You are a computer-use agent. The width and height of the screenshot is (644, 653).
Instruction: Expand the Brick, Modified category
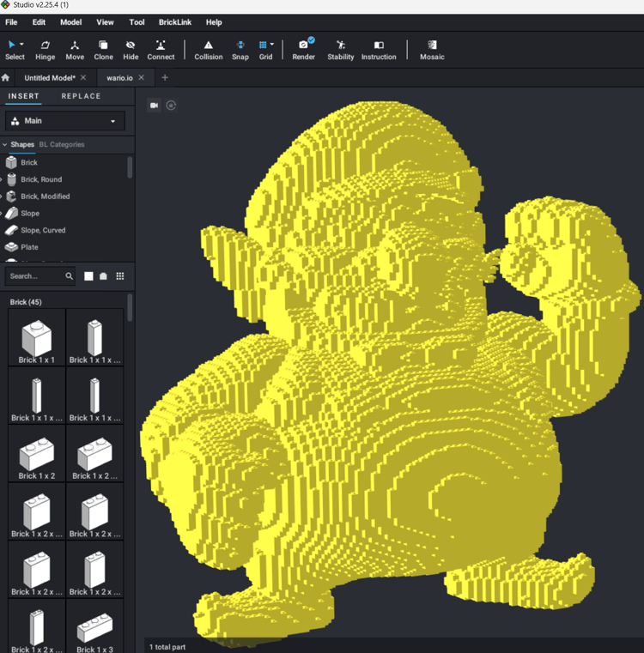(1, 197)
